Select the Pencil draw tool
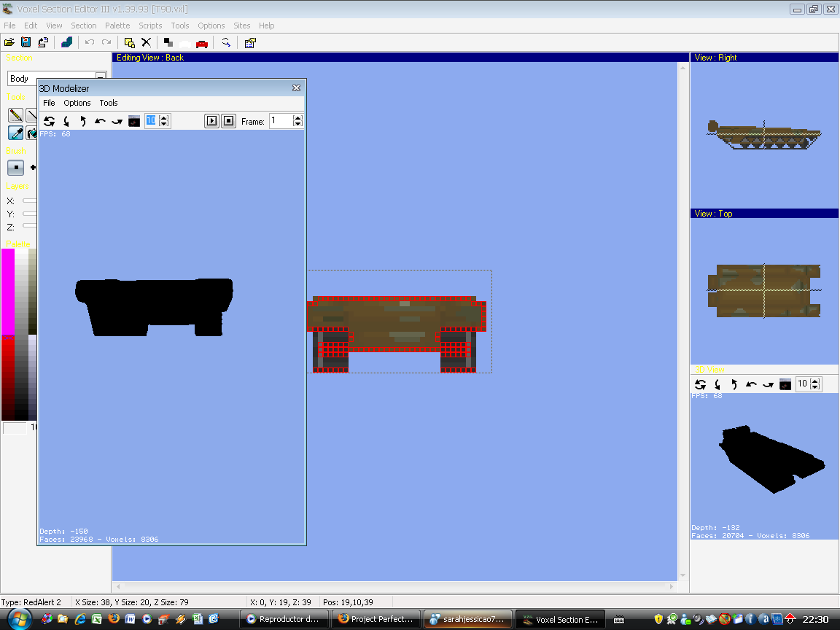The image size is (840, 630). coord(15,115)
